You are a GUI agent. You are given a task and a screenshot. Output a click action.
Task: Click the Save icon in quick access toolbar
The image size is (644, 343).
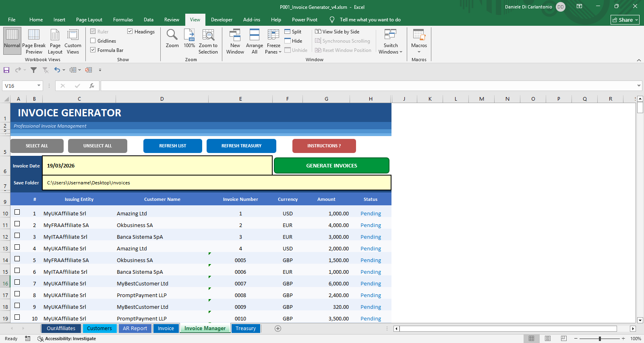6,70
